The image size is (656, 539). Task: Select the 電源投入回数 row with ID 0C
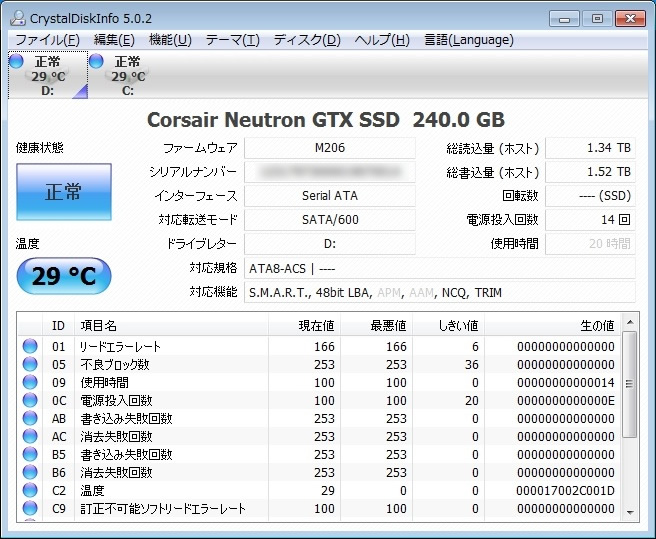coord(319,400)
